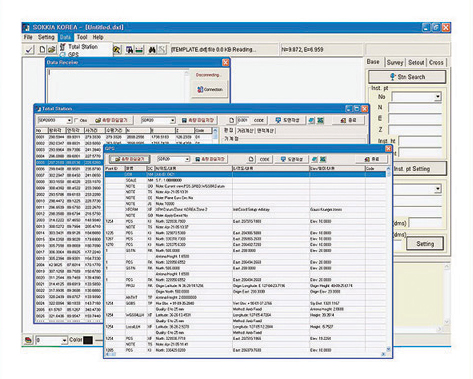Choose GPS from the Data menu
Screen dimensions: 473x379
73,54
